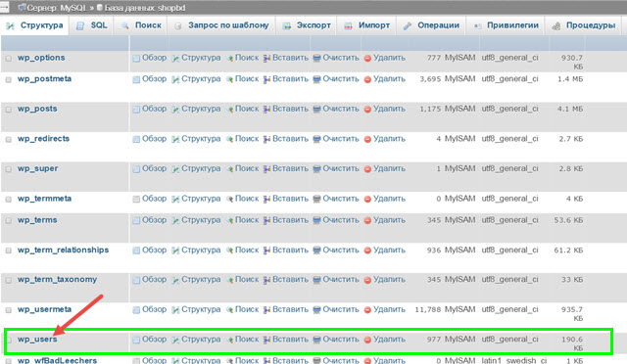
Task: Click the Очистить link for wp_users
Action: (341, 340)
